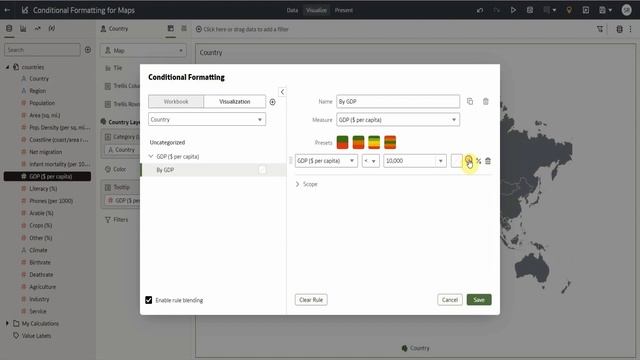This screenshot has height=360, width=640.
Task: Select the Climate data element
Action: click(x=38, y=250)
